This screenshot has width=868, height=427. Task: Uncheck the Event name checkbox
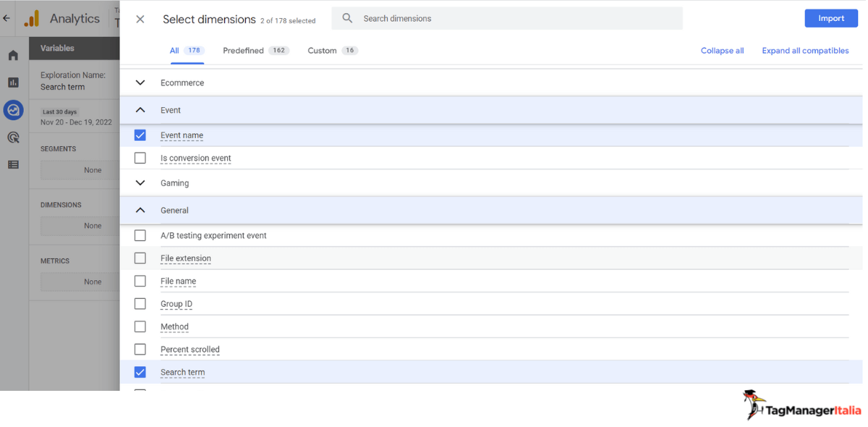[x=140, y=135]
